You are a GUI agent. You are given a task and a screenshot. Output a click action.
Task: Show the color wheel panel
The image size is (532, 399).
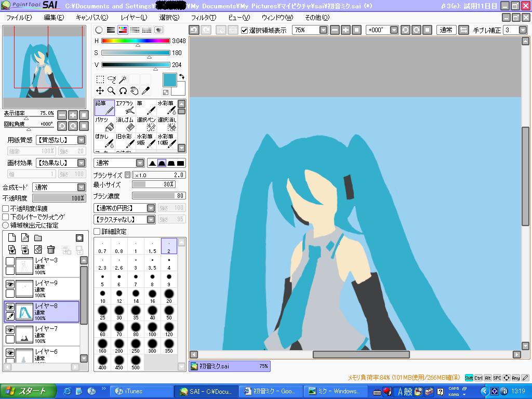[99, 30]
